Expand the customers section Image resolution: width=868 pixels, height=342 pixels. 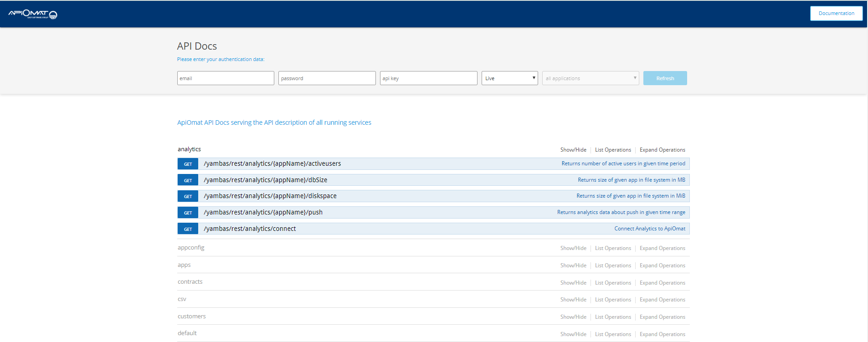pos(191,316)
